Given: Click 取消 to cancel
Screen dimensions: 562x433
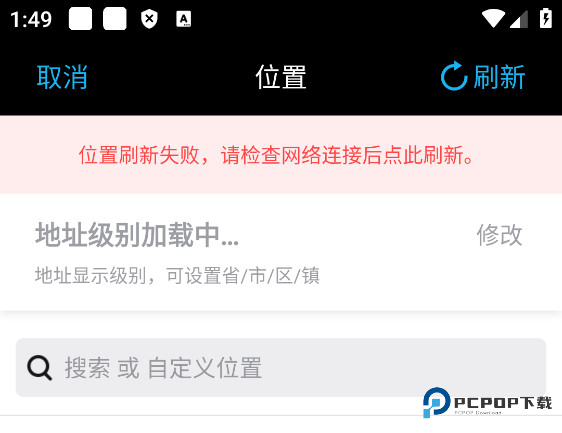Looking at the screenshot, I should click(62, 77).
